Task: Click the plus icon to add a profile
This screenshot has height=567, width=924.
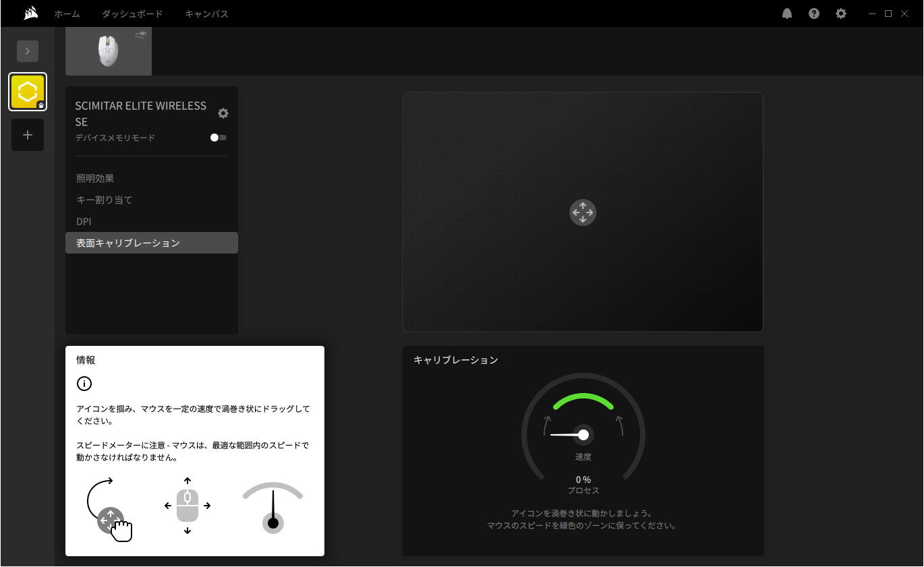Action: point(27,135)
